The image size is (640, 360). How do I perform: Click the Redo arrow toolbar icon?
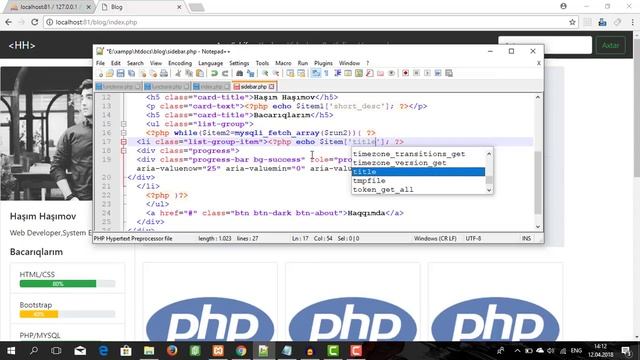tap(225, 73)
